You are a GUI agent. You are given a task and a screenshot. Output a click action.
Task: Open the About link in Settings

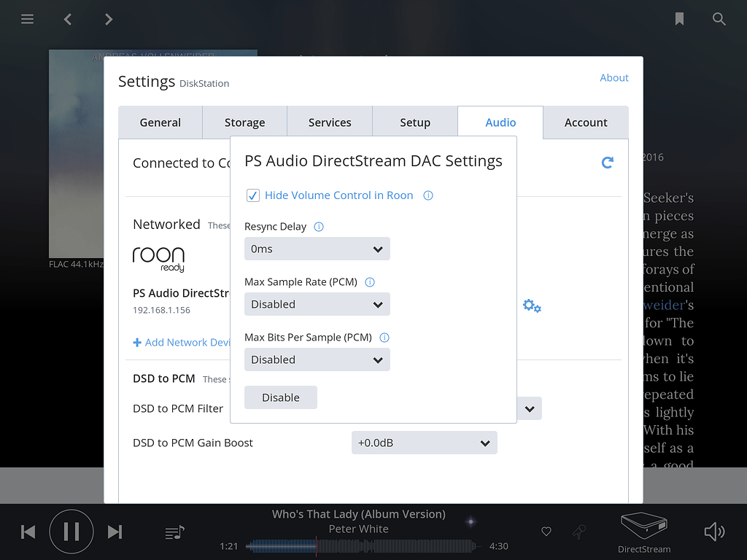[614, 77]
